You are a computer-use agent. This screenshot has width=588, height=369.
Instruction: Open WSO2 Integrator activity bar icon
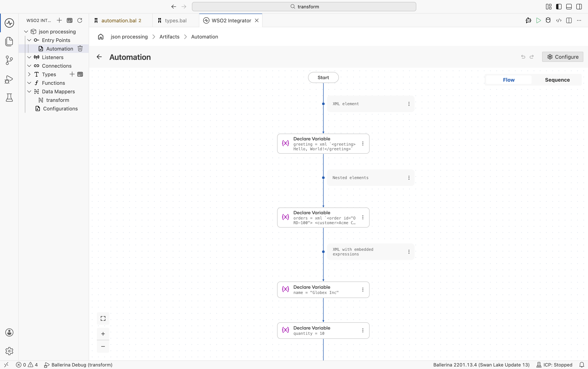pos(9,23)
